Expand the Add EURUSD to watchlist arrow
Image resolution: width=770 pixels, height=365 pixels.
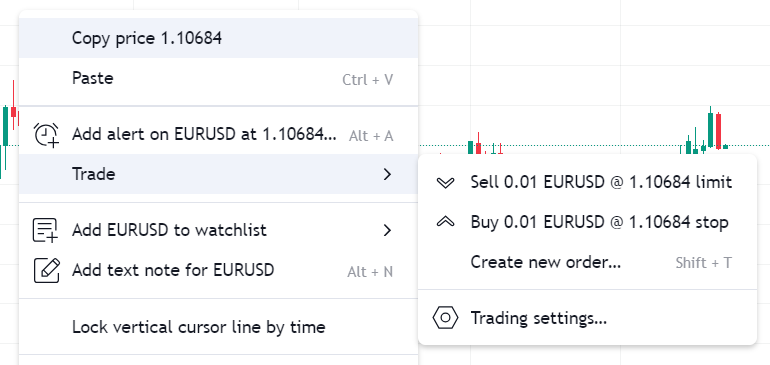click(387, 230)
